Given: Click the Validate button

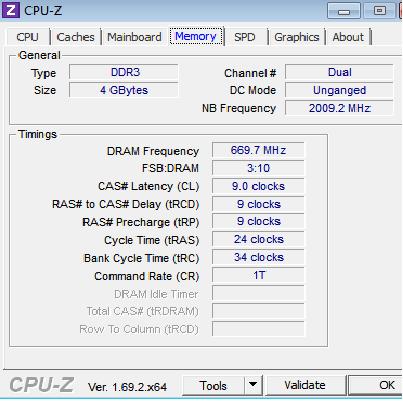Looking at the screenshot, I should click(x=305, y=386).
